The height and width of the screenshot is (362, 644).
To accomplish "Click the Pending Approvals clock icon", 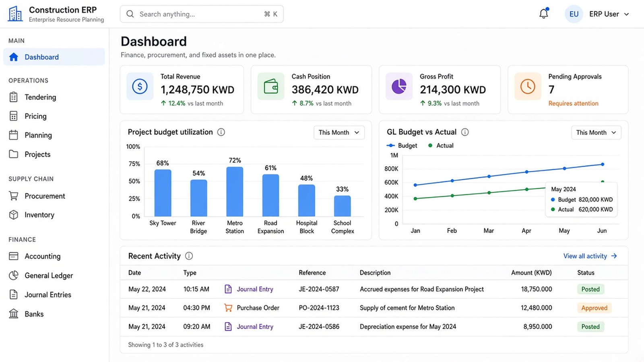I will click(528, 86).
